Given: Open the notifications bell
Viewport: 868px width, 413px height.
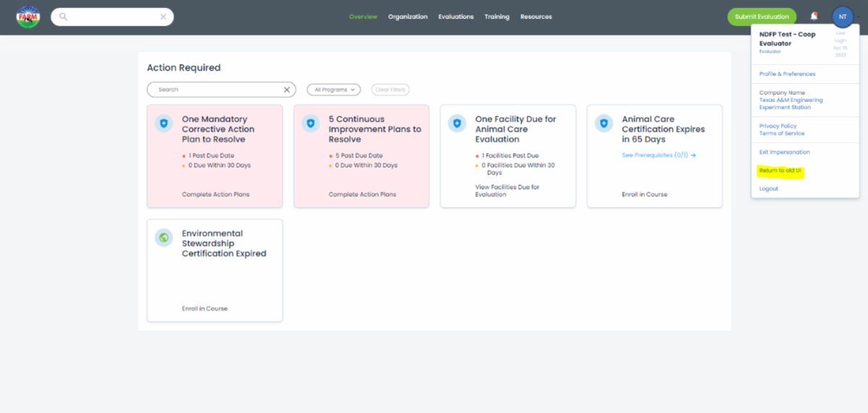Looking at the screenshot, I should click(x=814, y=16).
